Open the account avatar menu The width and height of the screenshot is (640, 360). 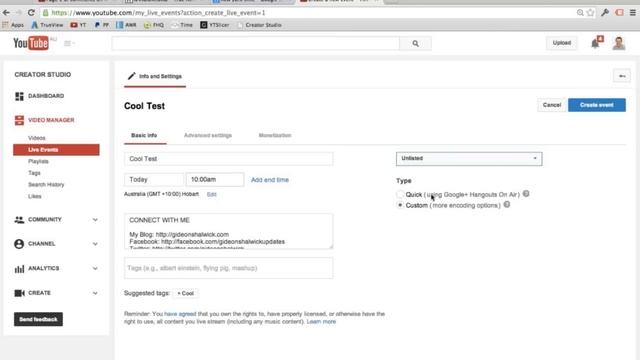click(619, 43)
